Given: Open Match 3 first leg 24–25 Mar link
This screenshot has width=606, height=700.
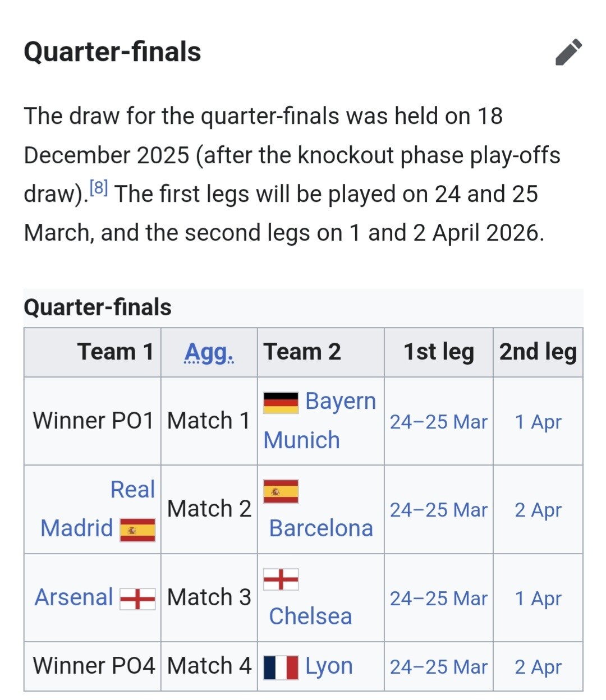Looking at the screenshot, I should pyautogui.click(x=438, y=598).
